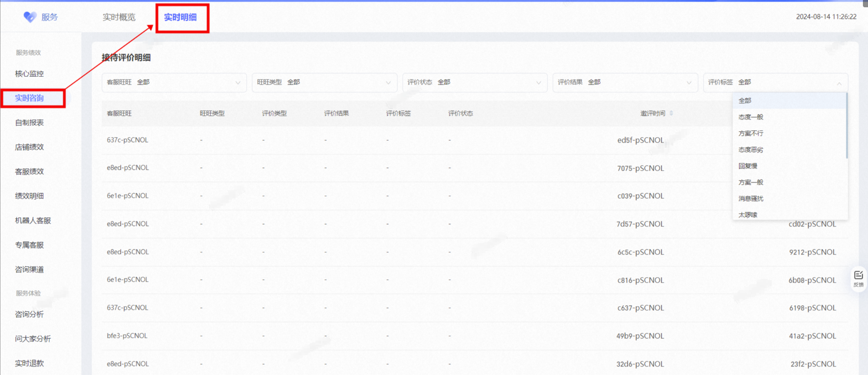Click the c039-pSCNOL cell
Screen dimensions: 868x375
640,196
